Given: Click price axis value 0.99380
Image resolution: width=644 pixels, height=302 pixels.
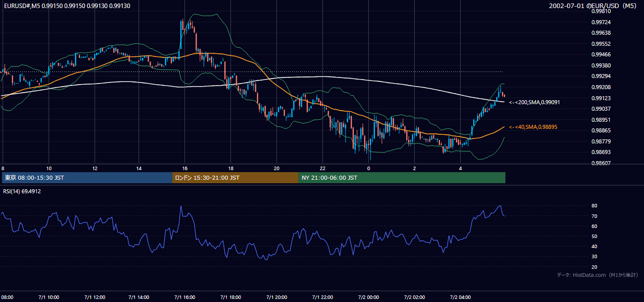Looking at the screenshot, I should click(601, 65).
